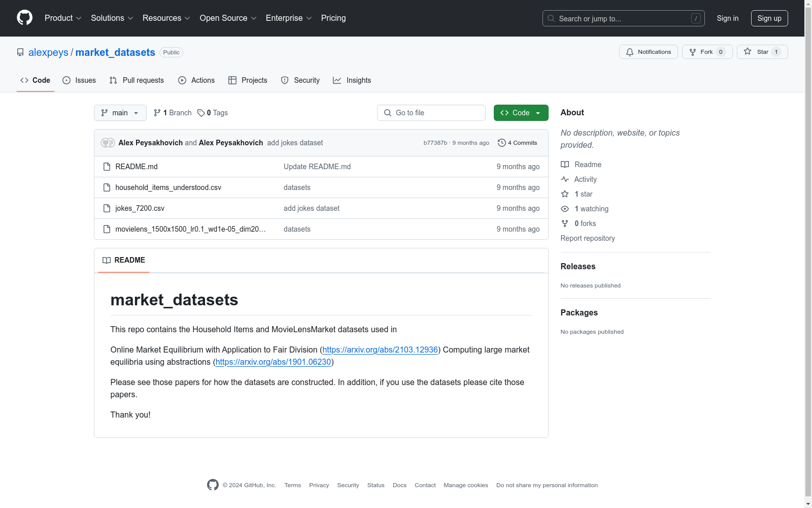Click the Sign up button
Image resolution: width=812 pixels, height=508 pixels.
(769, 18)
